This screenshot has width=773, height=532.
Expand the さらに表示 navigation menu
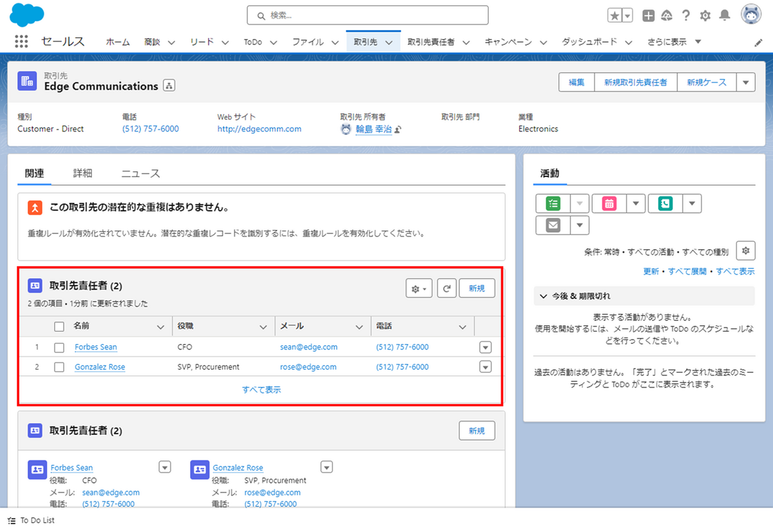click(x=674, y=42)
